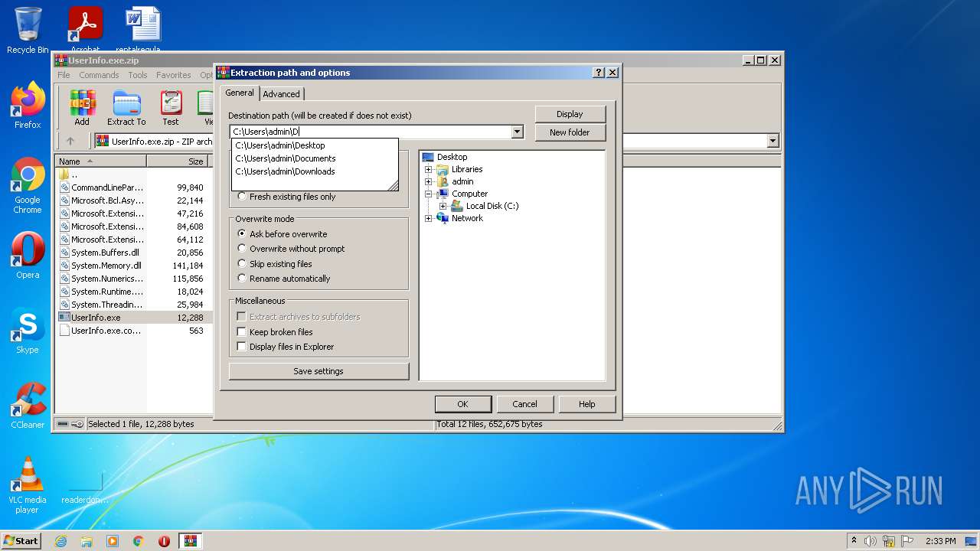Viewport: 980px width, 551px height.
Task: Click inside the destination path field
Action: [x=371, y=132]
